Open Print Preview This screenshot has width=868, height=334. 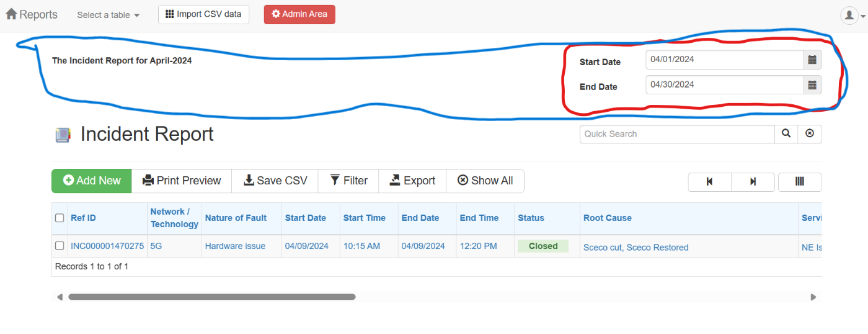(182, 181)
